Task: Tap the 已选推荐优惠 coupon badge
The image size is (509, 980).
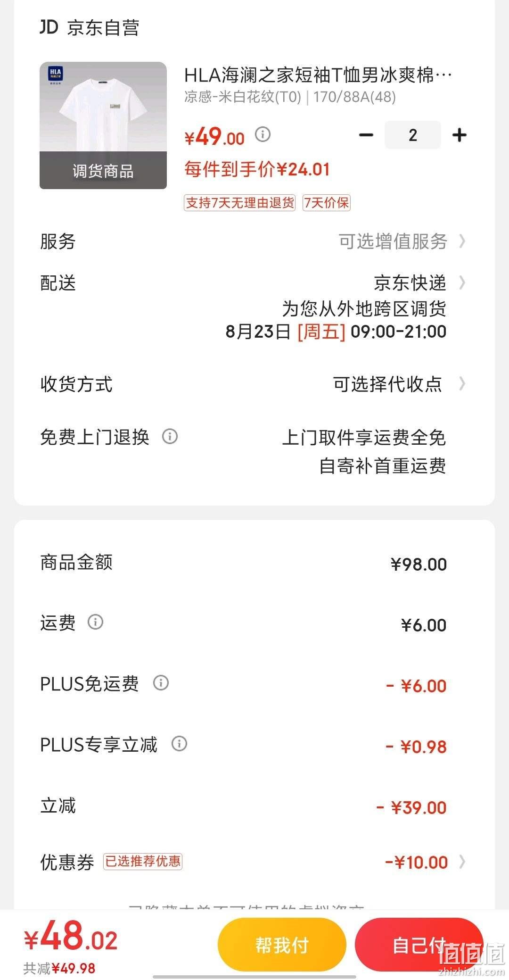Action: pos(143,861)
